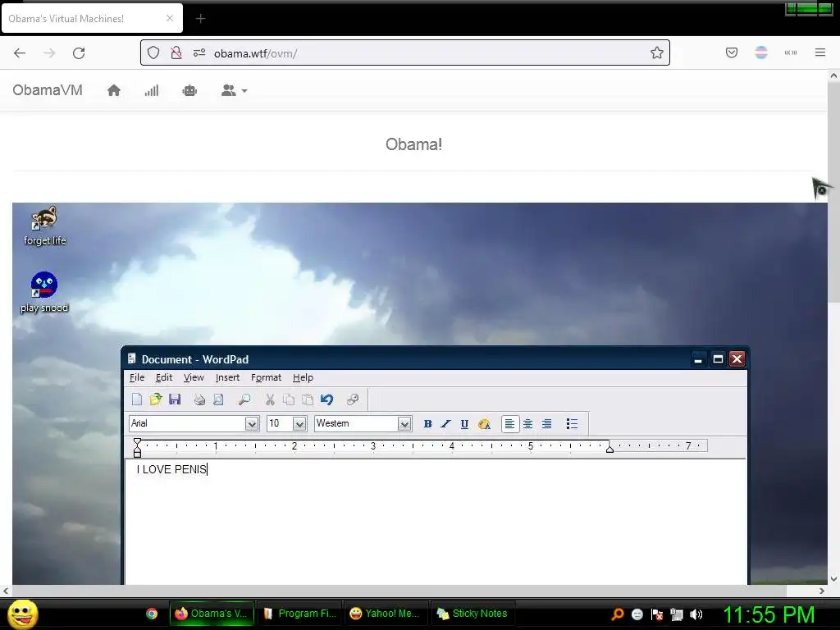Expand the Western script dropdown
Image resolution: width=840 pixels, height=630 pixels.
[404, 424]
